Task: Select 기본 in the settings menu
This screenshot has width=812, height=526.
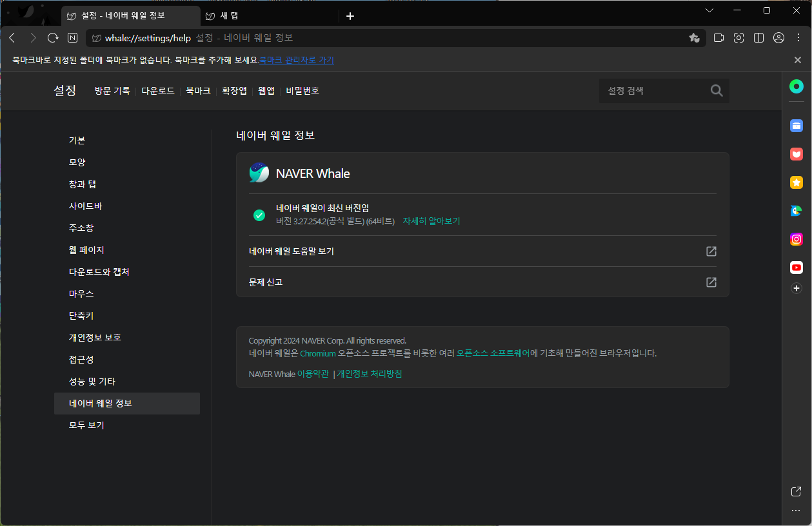Action: [x=127, y=141]
